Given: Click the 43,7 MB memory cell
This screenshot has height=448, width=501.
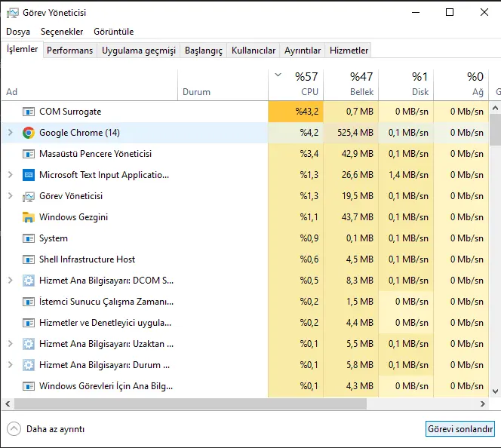Looking at the screenshot, I should tap(351, 217).
